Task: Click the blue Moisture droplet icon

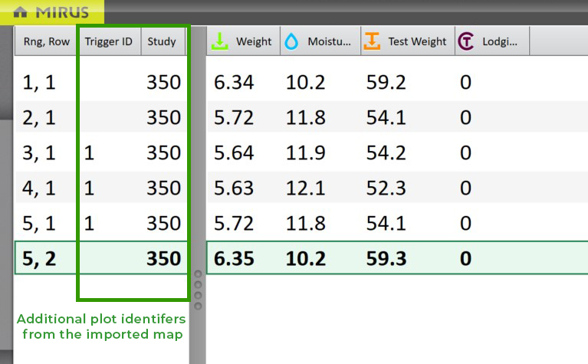Action: tap(291, 41)
